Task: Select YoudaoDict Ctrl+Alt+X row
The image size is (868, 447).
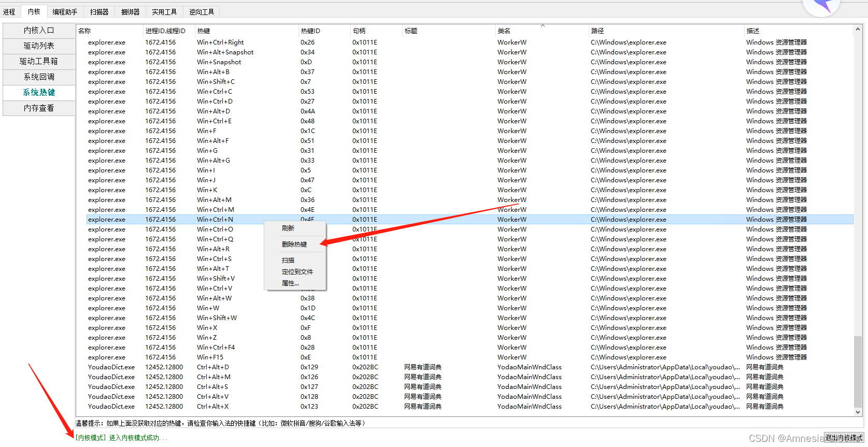Action: coord(469,407)
